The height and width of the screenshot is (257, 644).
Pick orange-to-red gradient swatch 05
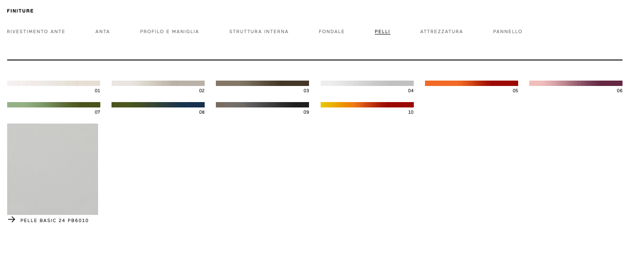(x=472, y=83)
